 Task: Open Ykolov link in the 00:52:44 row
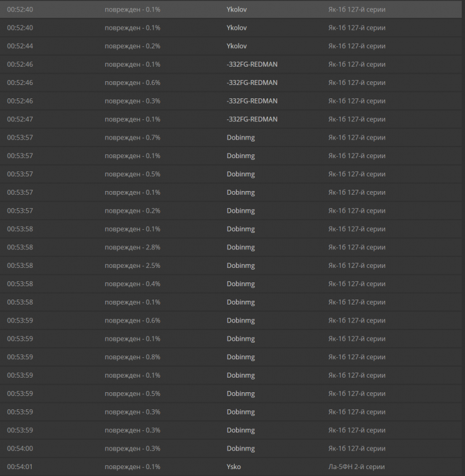(237, 46)
